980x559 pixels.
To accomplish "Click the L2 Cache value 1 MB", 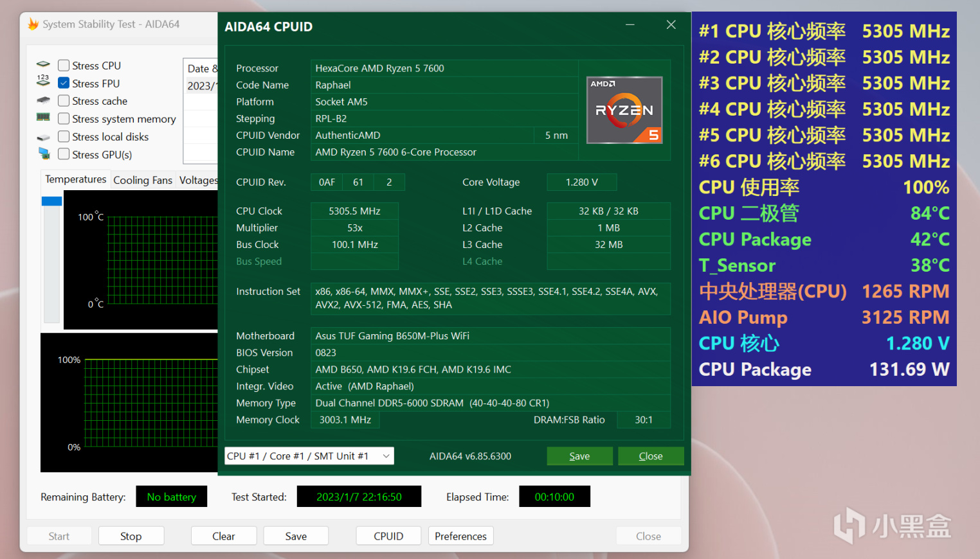I will tap(608, 227).
